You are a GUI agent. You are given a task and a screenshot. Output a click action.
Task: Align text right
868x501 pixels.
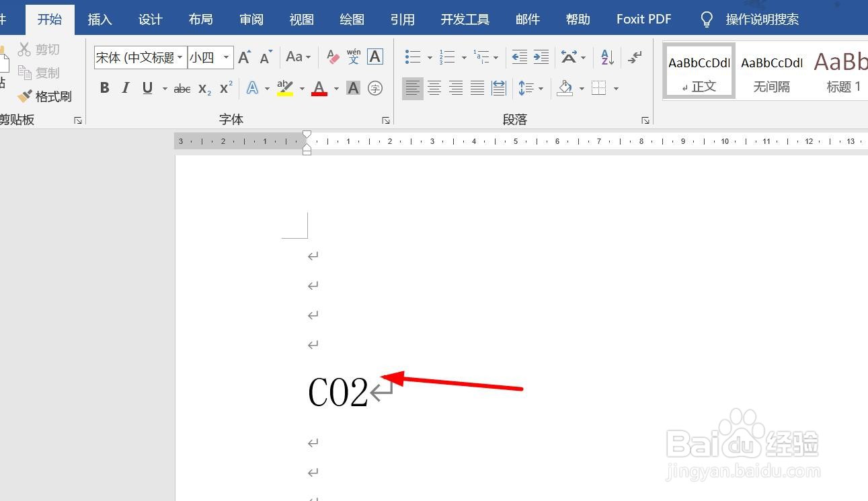pos(456,88)
